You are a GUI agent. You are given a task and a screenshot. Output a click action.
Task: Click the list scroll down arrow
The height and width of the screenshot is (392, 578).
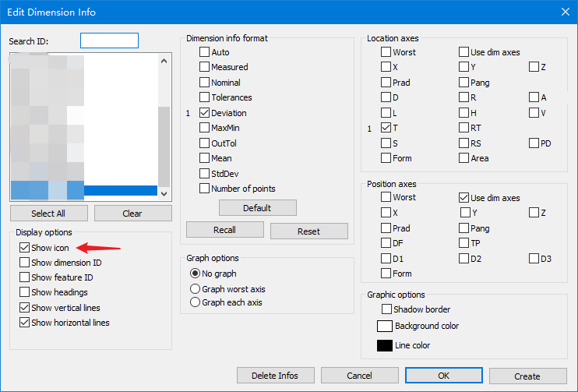[164, 193]
